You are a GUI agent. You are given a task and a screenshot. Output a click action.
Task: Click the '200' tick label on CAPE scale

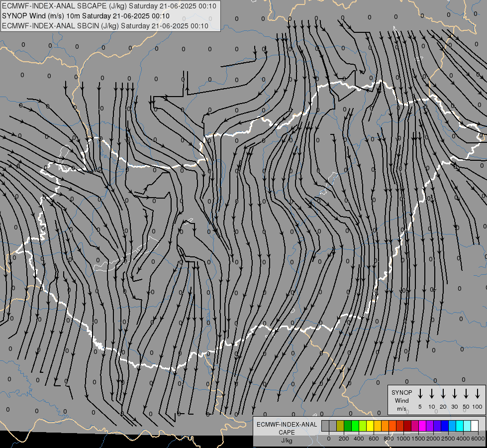point(344,439)
